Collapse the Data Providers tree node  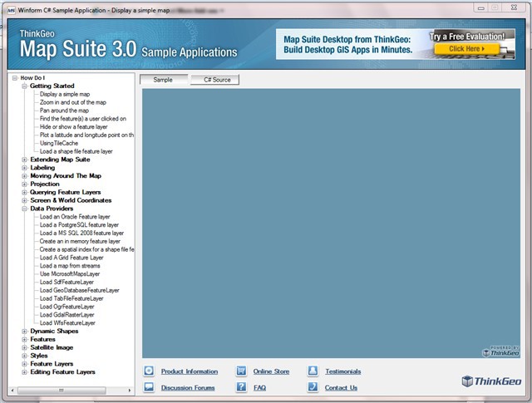click(x=24, y=209)
